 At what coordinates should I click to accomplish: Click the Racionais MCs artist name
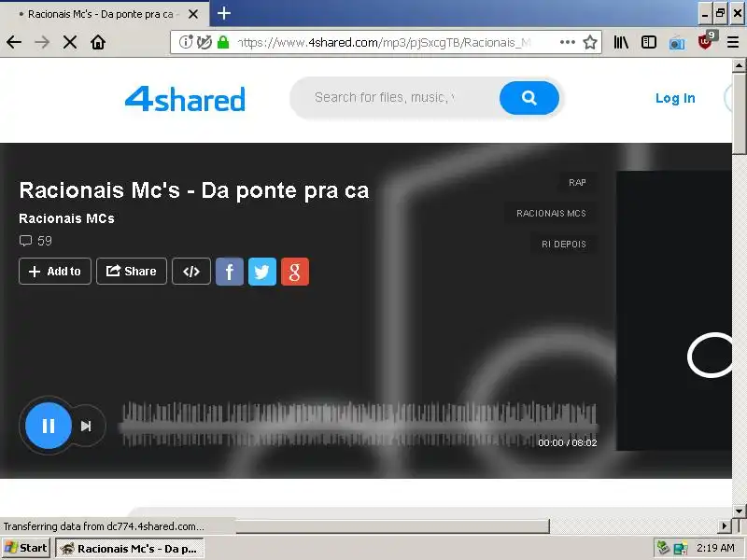(66, 218)
